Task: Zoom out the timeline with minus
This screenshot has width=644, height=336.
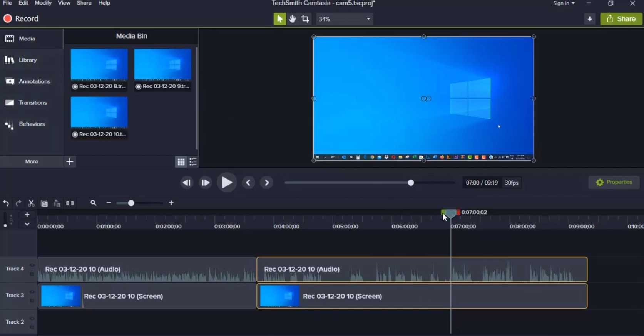Action: [x=109, y=203]
